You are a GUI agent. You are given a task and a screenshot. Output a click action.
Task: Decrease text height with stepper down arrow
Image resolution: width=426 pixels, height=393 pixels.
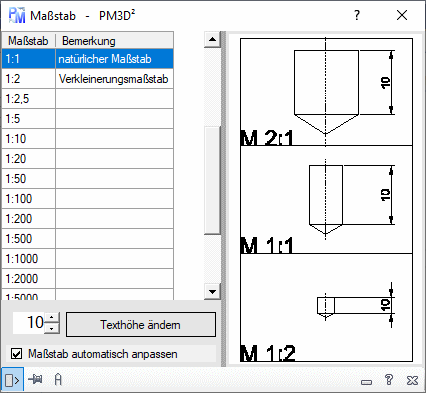pos(51,328)
